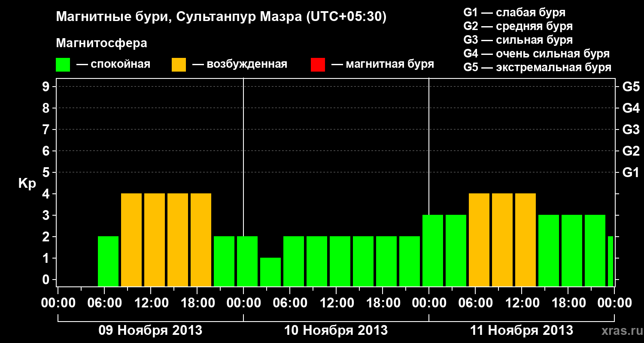
Task: Click the first orange Kp 4 bar on 09 Ноября
Action: click(x=131, y=240)
